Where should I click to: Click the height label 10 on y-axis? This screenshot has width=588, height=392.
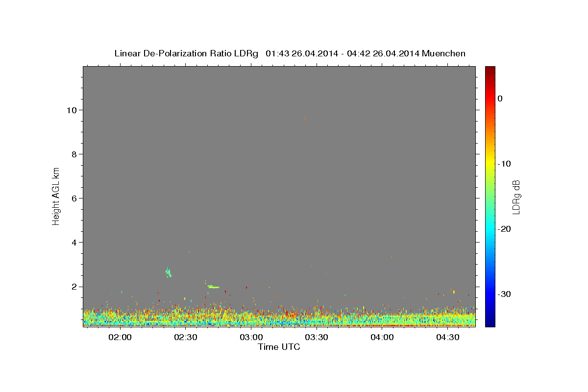point(71,110)
